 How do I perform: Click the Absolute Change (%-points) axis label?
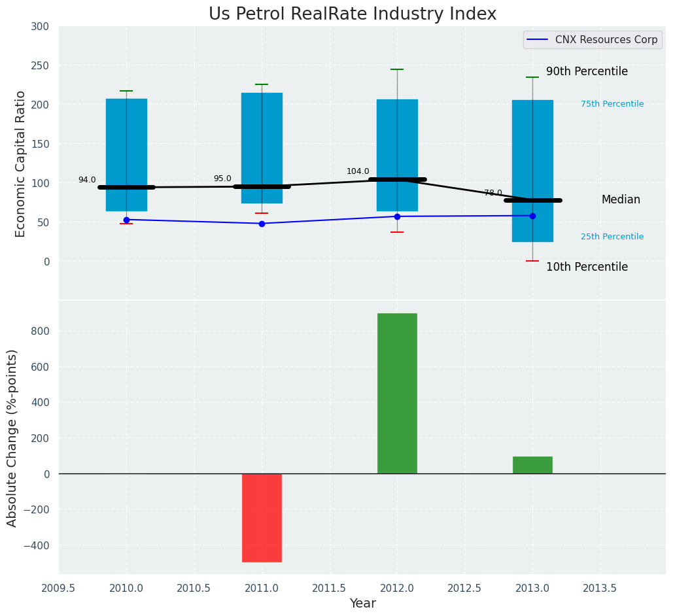(12, 437)
